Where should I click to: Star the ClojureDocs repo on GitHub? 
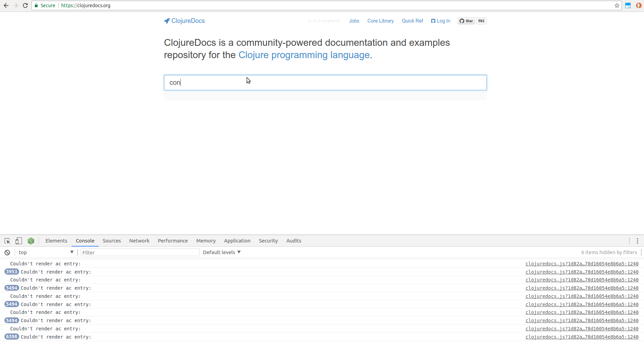pos(466,21)
